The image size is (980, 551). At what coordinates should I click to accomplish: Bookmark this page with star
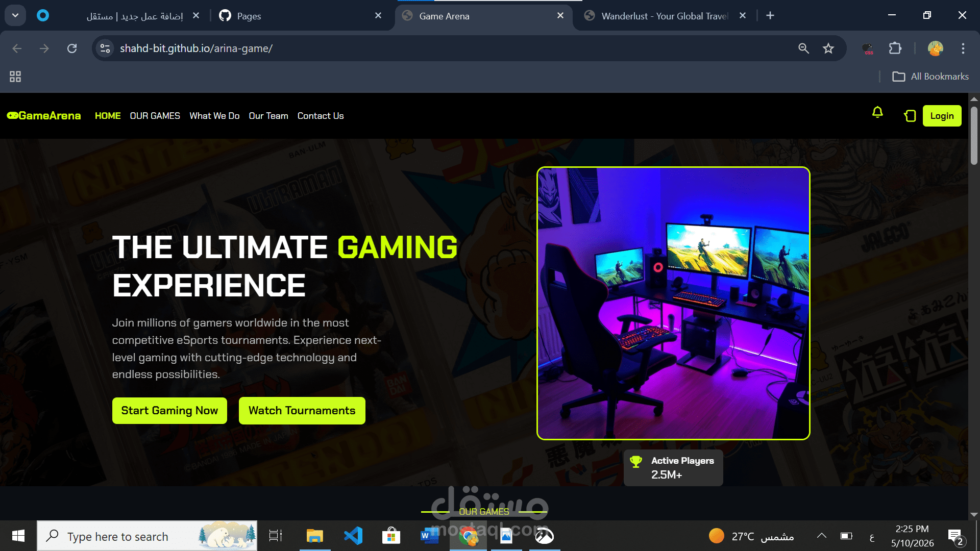coord(828,48)
